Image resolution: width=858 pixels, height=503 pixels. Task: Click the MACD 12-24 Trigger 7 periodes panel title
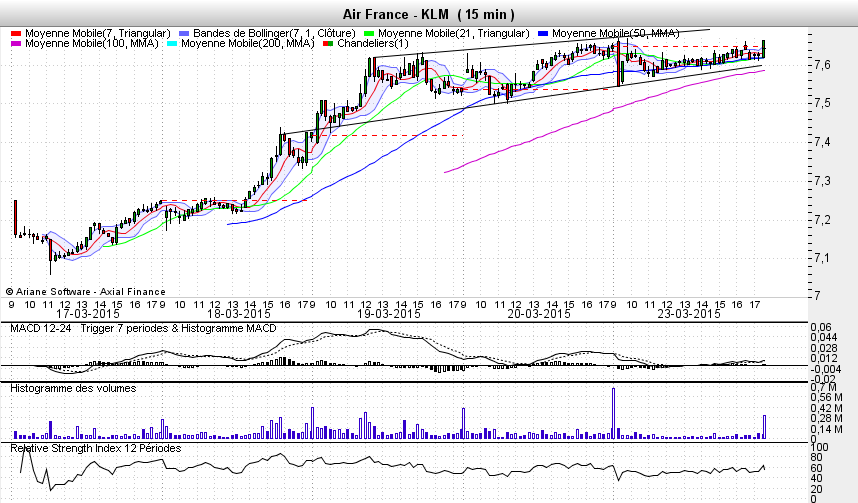(143, 328)
